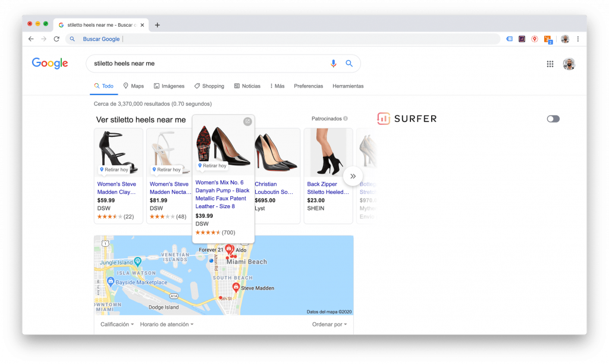The width and height of the screenshot is (609, 364).
Task: Click the browser back arrow
Action: 31,39
